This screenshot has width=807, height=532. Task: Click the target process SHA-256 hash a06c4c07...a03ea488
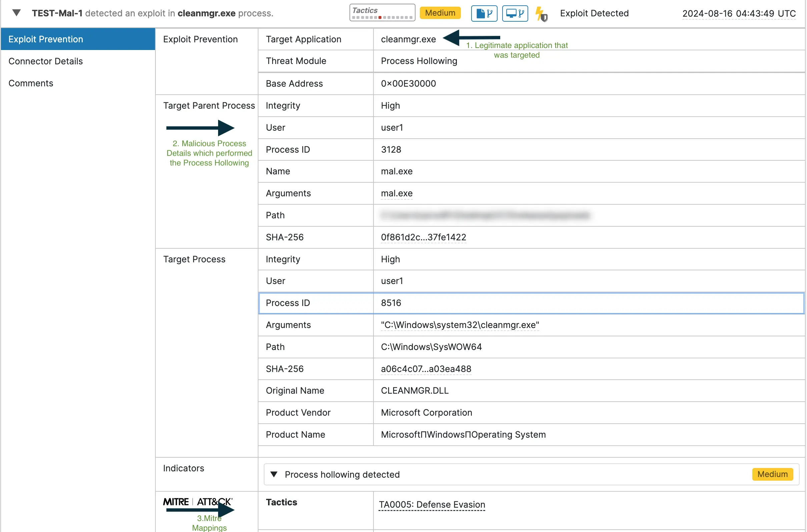426,369
